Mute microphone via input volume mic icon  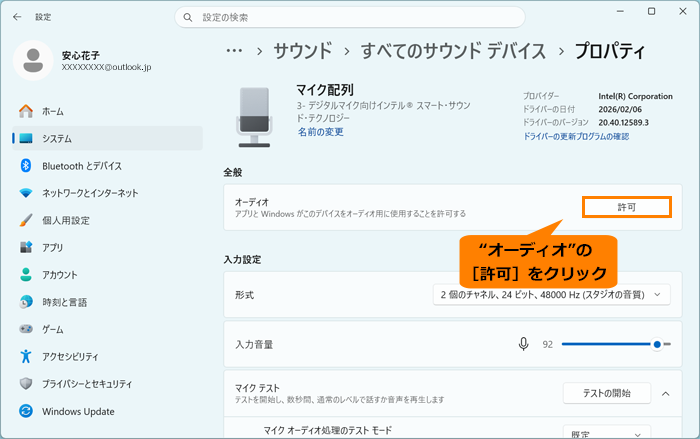524,344
